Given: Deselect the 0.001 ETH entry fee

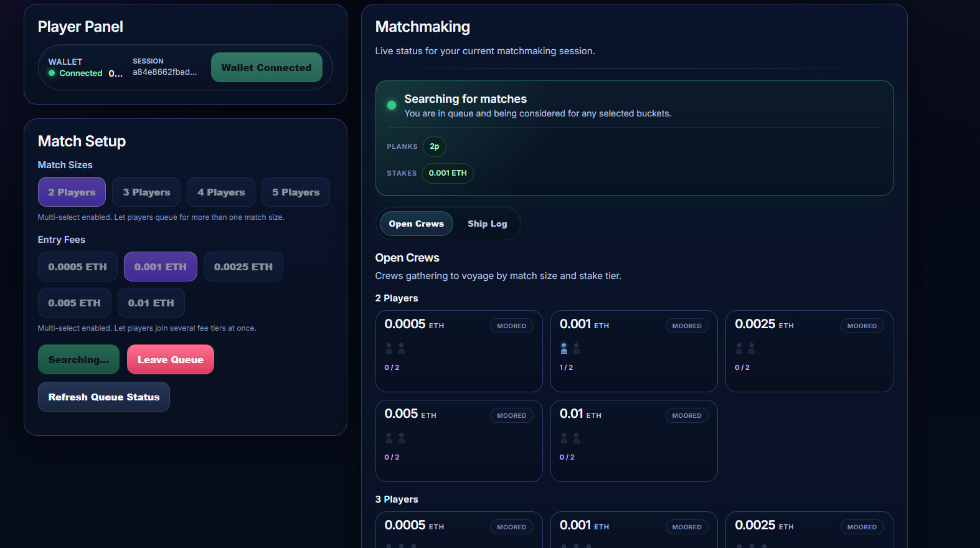Looking at the screenshot, I should click(161, 267).
